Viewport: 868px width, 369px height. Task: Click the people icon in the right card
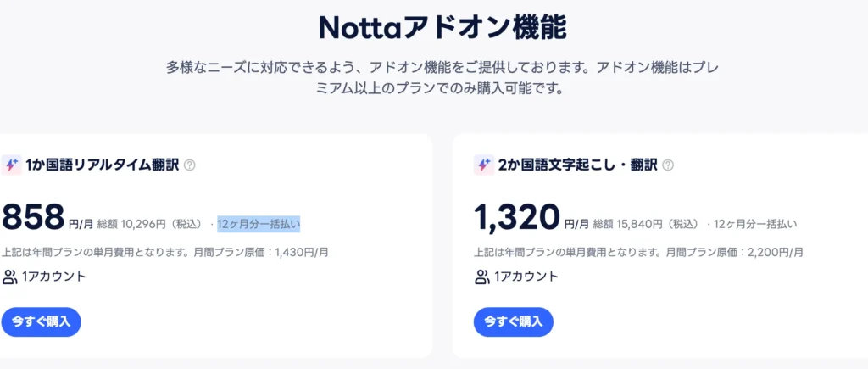point(482,277)
